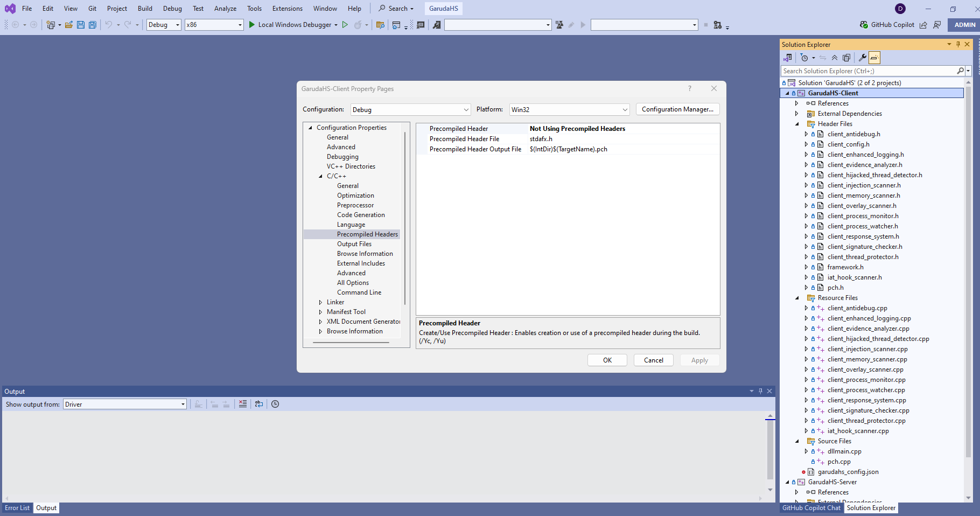The height and width of the screenshot is (516, 980).
Task: Switch to the GitHub Copilot Chat tab
Action: tap(811, 508)
